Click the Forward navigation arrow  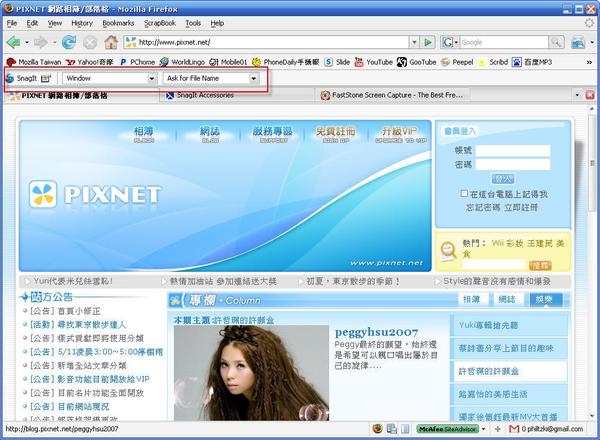[41, 42]
